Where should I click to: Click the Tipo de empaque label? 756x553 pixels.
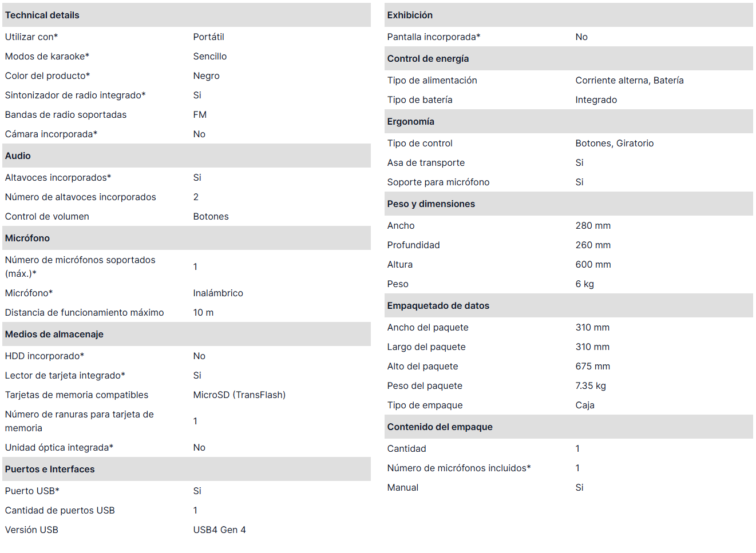tap(425, 405)
